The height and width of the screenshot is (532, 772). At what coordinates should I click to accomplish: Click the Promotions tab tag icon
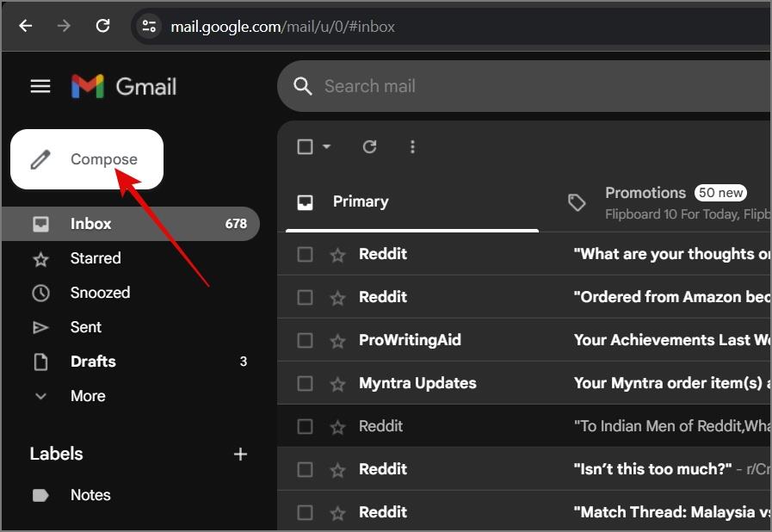[x=577, y=202]
